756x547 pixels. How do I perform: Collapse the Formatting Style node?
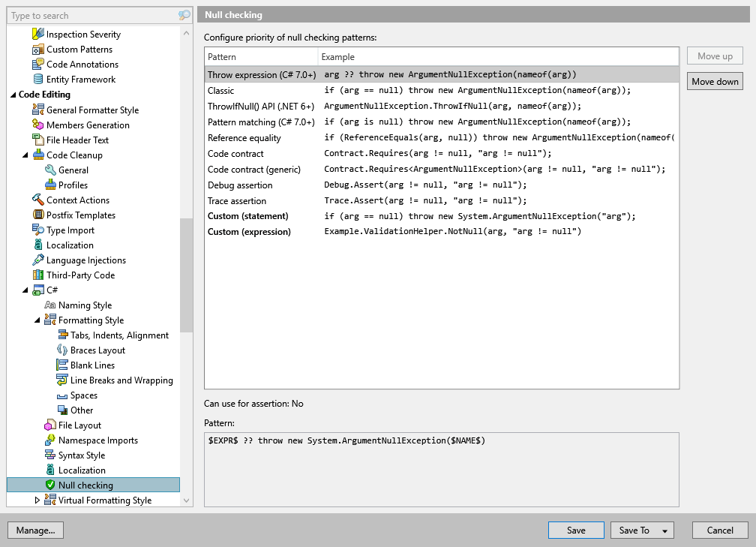tap(35, 320)
